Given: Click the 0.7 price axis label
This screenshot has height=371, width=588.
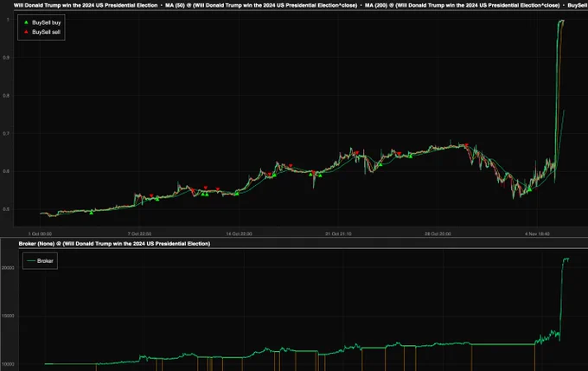Looking at the screenshot, I should (x=6, y=133).
